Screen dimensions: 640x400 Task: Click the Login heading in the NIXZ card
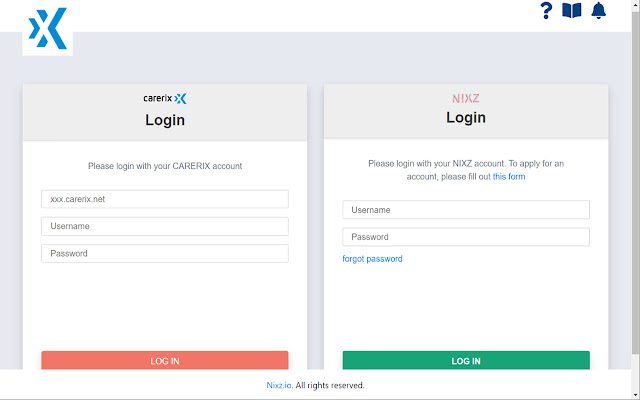tap(466, 118)
